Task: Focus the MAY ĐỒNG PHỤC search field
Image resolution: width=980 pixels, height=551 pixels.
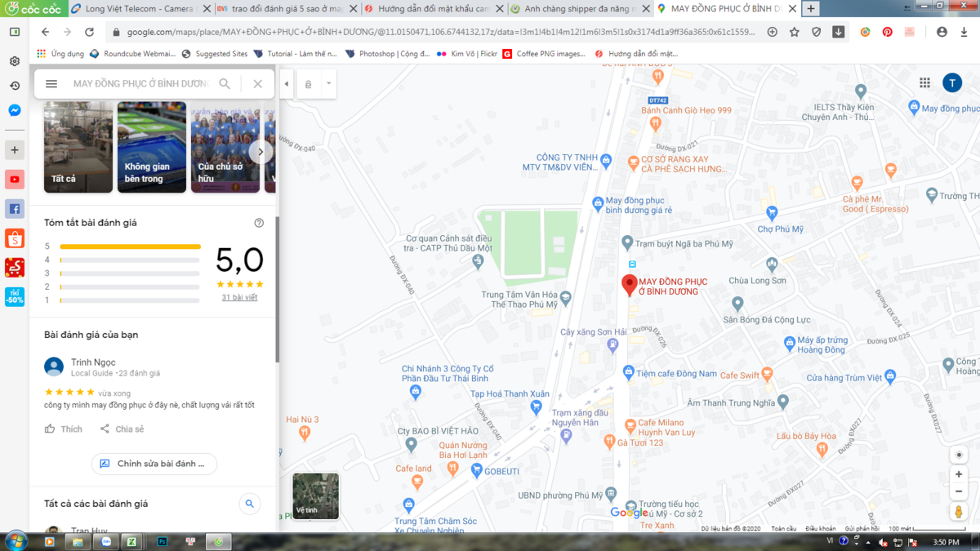Action: pos(140,83)
